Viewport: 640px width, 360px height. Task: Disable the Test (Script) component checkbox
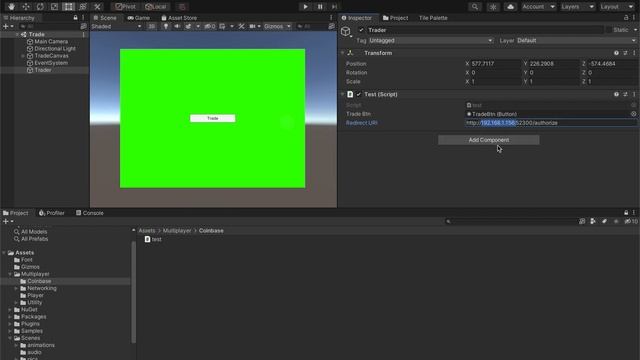click(358, 94)
